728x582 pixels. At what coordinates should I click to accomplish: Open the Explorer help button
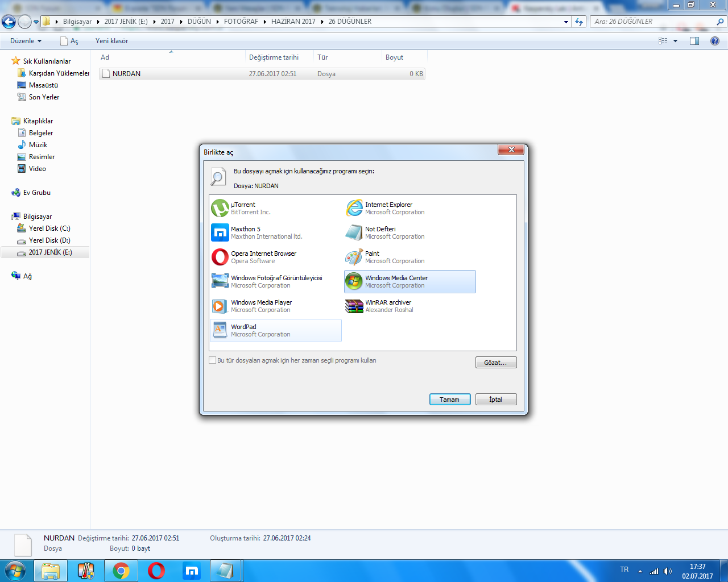(x=715, y=41)
